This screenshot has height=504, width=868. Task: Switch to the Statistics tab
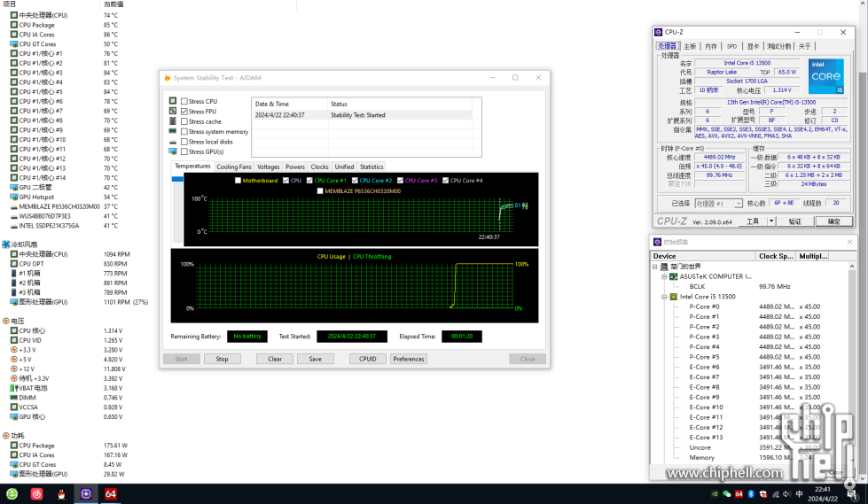click(x=371, y=167)
